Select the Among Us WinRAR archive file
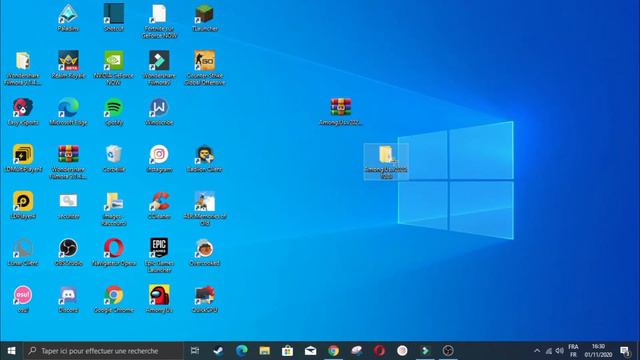Image resolution: width=640 pixels, height=360 pixels. tap(341, 111)
